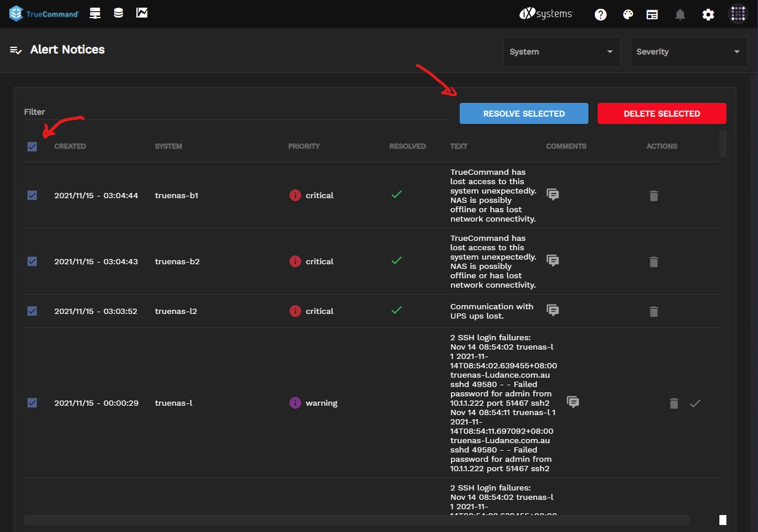
Task: Visit the iXsystems logo link
Action: 546,14
